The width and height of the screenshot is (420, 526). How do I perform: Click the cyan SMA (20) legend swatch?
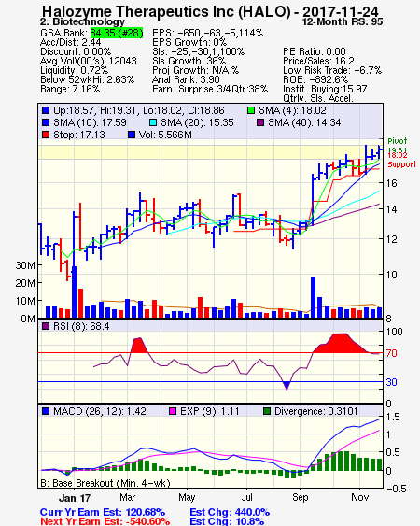[152, 122]
